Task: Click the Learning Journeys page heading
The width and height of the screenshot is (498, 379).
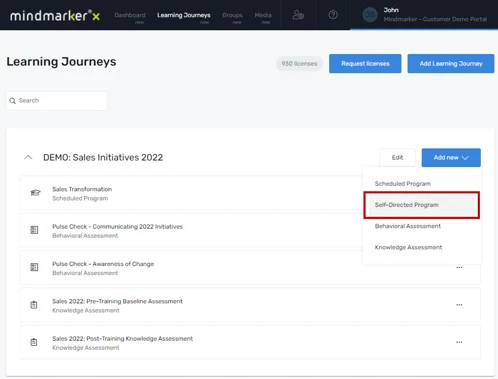Action: [61, 62]
